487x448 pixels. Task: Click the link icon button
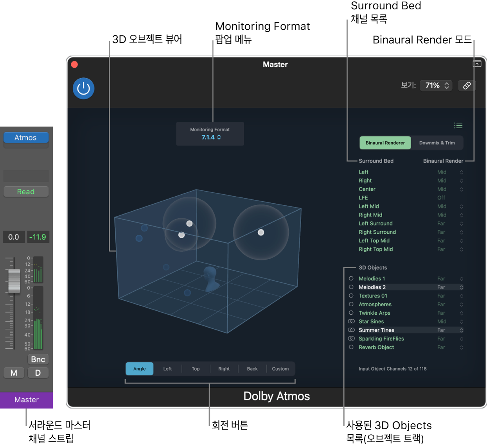(x=467, y=86)
